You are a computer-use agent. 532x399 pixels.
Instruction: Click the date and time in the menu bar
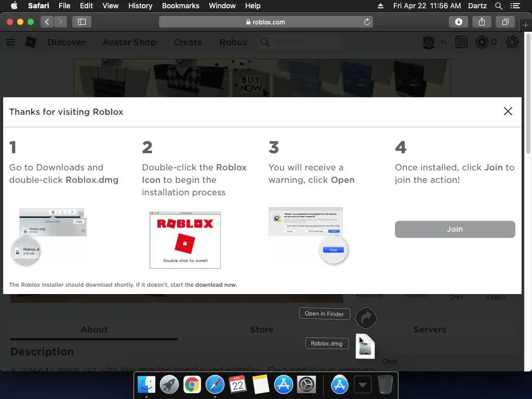(427, 6)
